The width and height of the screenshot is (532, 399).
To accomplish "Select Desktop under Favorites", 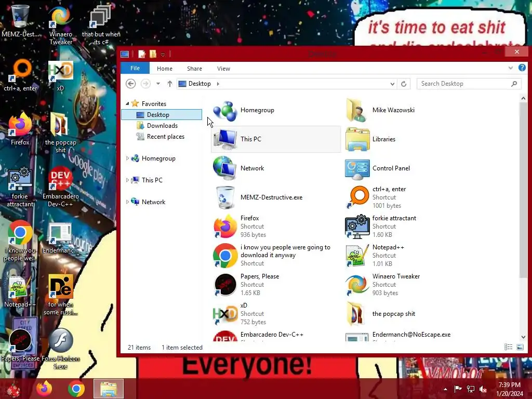I will point(162,115).
